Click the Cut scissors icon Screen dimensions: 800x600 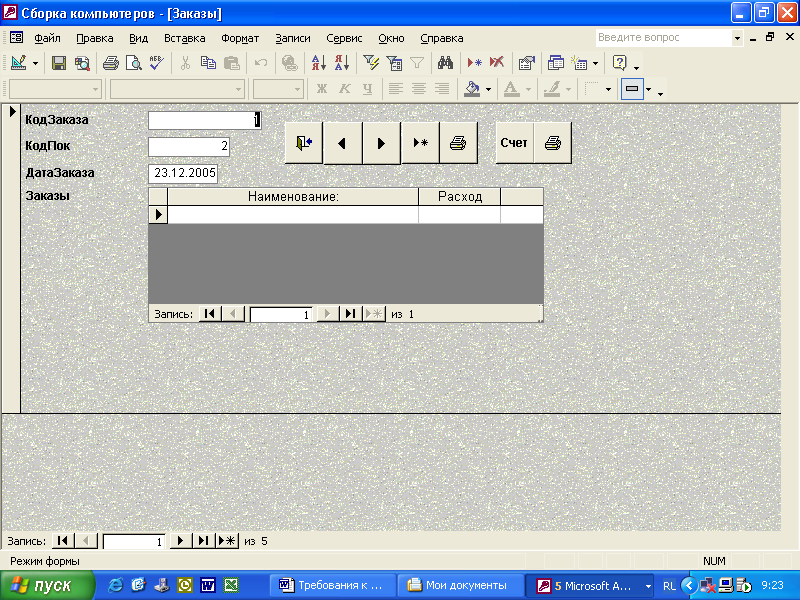tap(185, 63)
